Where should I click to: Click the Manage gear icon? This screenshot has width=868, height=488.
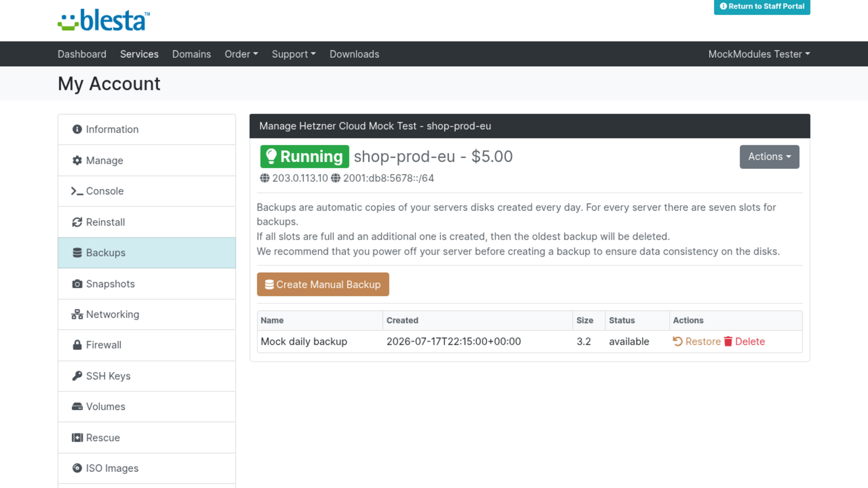[x=77, y=160]
